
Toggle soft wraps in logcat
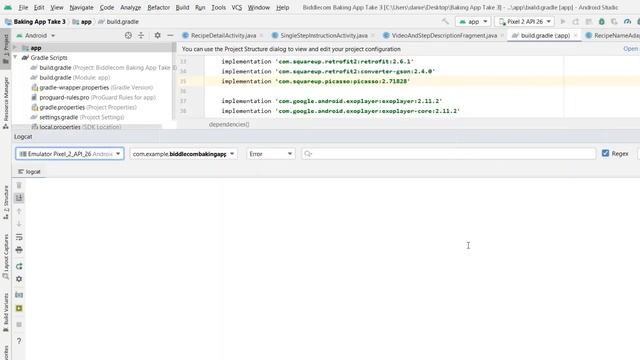(19, 237)
